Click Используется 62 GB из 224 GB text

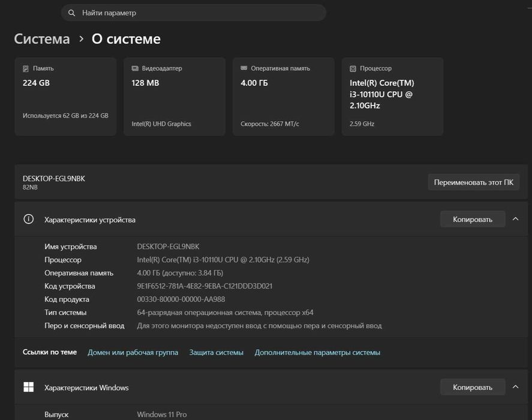[65, 116]
